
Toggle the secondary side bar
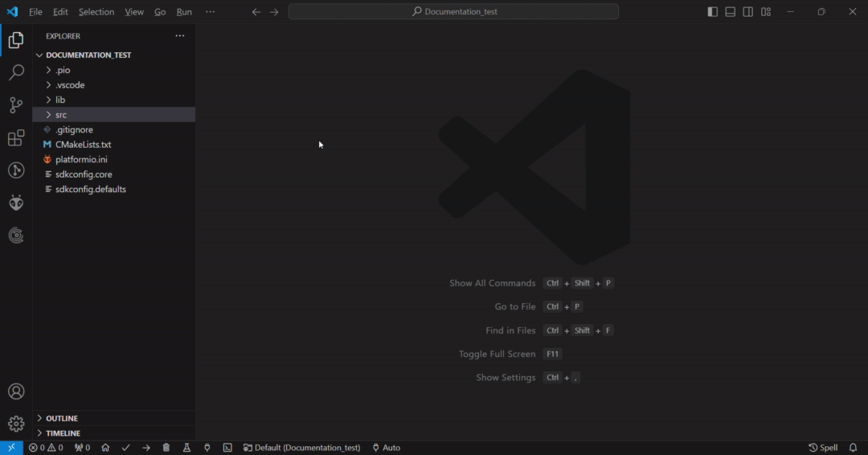(748, 12)
